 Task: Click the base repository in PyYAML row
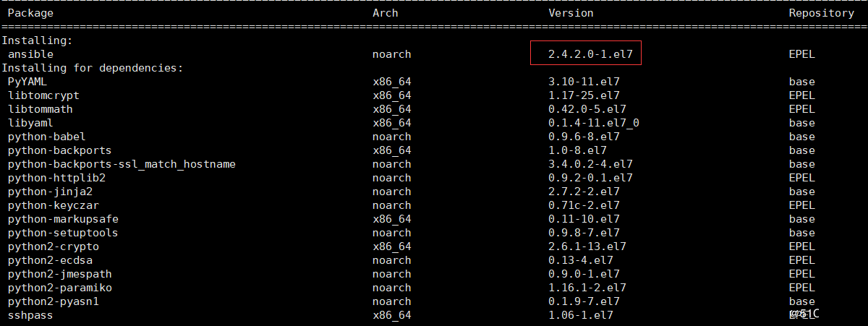pos(802,82)
